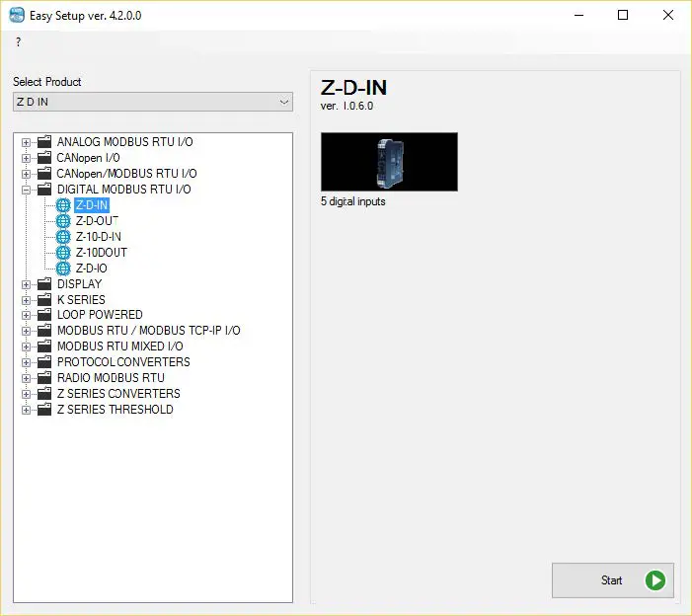Viewport: 692px width, 616px height.
Task: Select the LOOP POWERED category label
Action: pyautogui.click(x=100, y=315)
